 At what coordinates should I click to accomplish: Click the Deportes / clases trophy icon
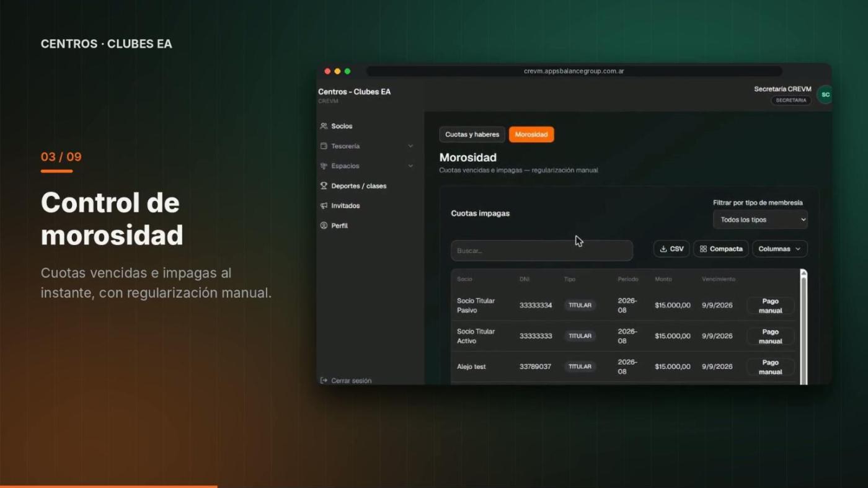coord(324,185)
